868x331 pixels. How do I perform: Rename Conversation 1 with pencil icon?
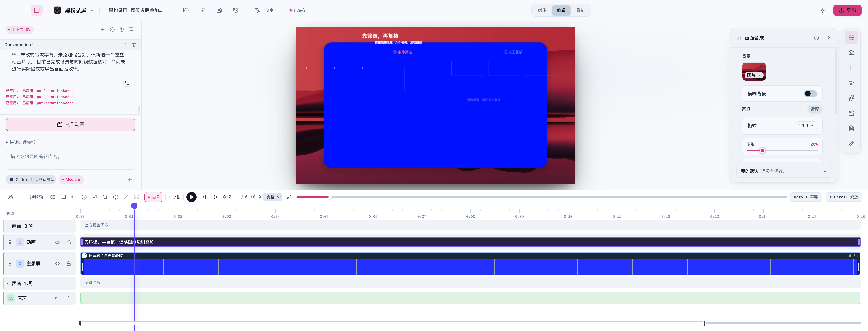(x=125, y=45)
